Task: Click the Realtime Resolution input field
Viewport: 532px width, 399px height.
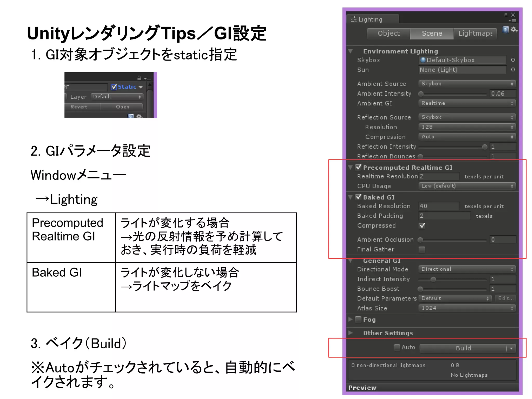Action: point(439,176)
